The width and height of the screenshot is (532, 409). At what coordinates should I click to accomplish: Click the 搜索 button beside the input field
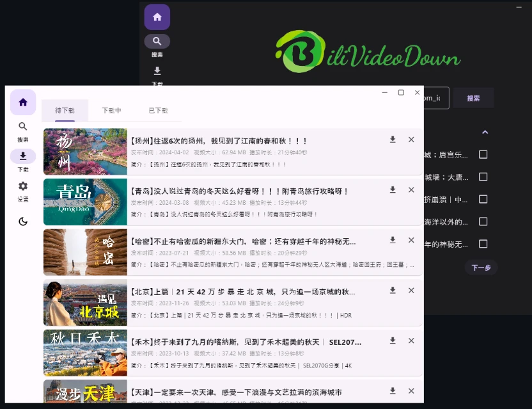point(473,99)
